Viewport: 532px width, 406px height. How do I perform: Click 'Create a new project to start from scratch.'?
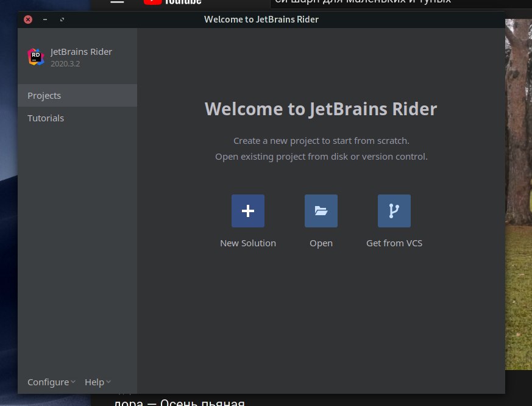pyautogui.click(x=321, y=141)
